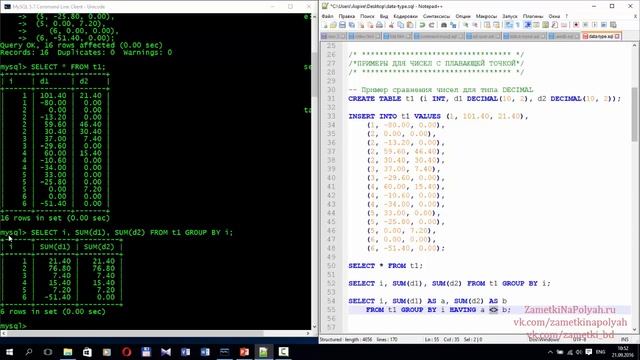Start macro recording with red dot icon

(576, 25)
